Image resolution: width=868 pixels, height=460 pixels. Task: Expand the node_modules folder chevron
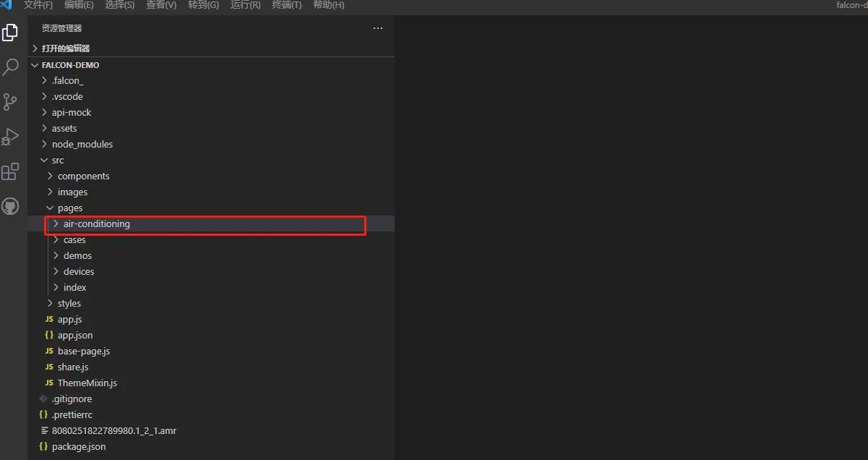click(x=45, y=144)
